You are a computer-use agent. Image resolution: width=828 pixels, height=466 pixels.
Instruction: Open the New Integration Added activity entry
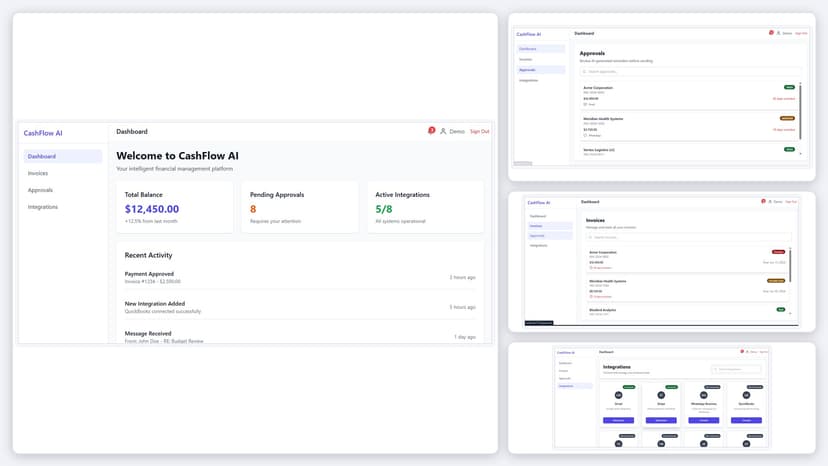(x=300, y=307)
